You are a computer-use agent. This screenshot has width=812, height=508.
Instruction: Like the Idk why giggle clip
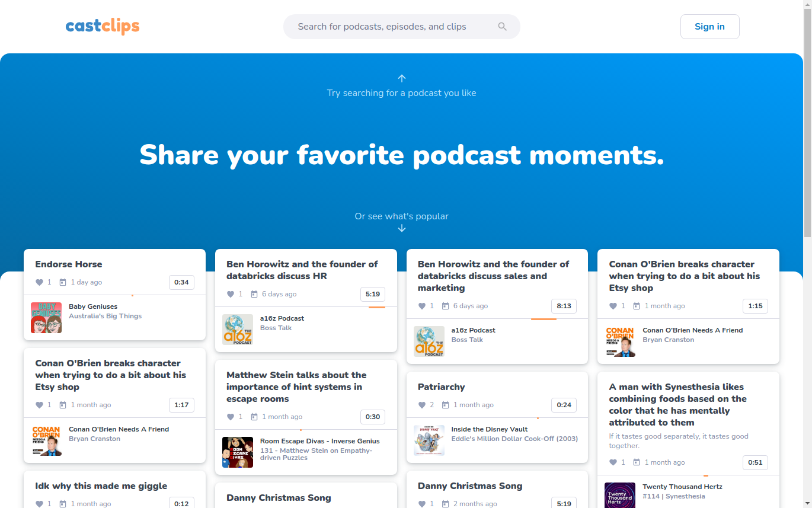(39, 504)
